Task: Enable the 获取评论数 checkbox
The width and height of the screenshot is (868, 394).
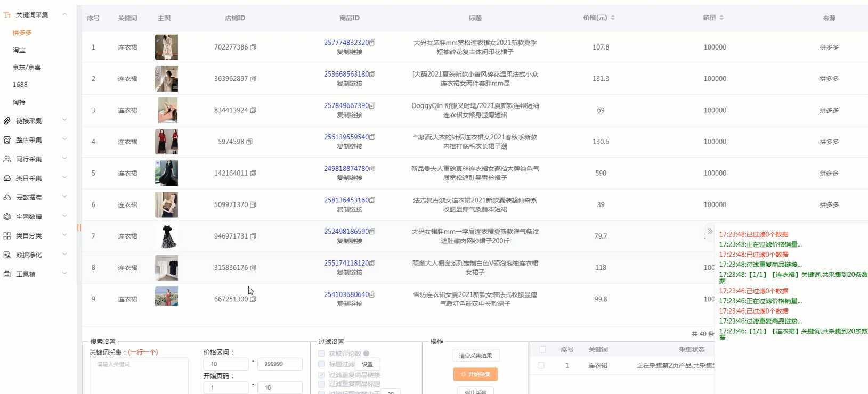Action: pyautogui.click(x=321, y=354)
